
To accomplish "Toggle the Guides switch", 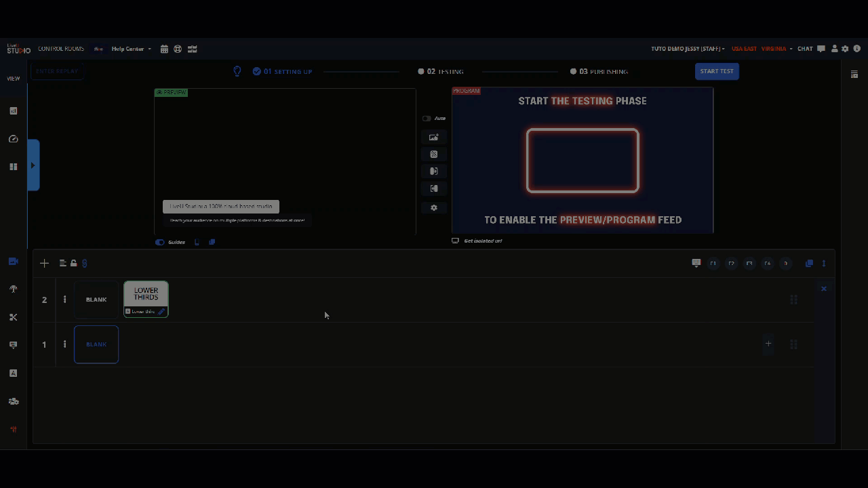I will pos(160,242).
